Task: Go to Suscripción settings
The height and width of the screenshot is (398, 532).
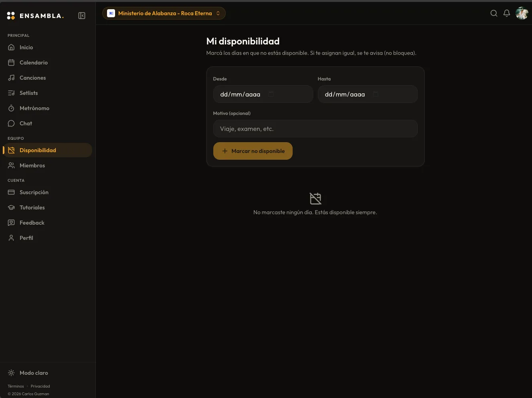Action: 48,192
